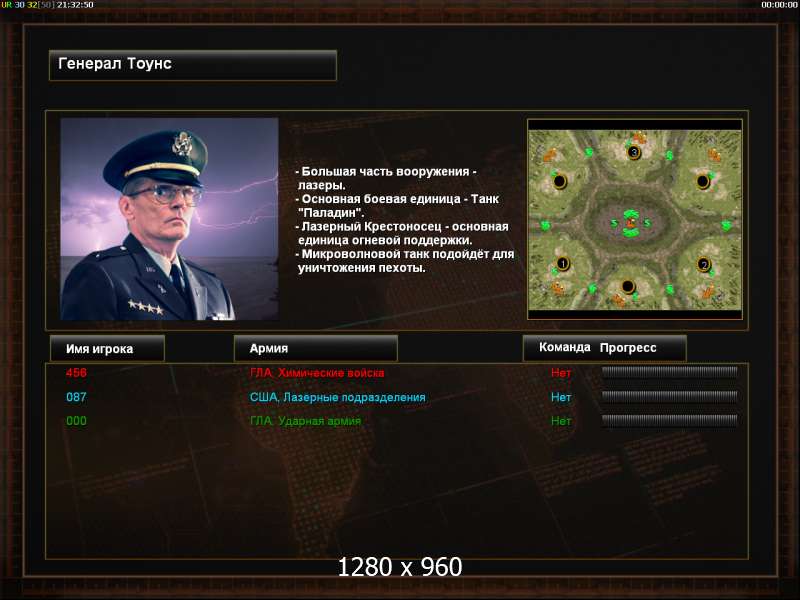Click progress bar for ГЛА Ударная армия

669,420
